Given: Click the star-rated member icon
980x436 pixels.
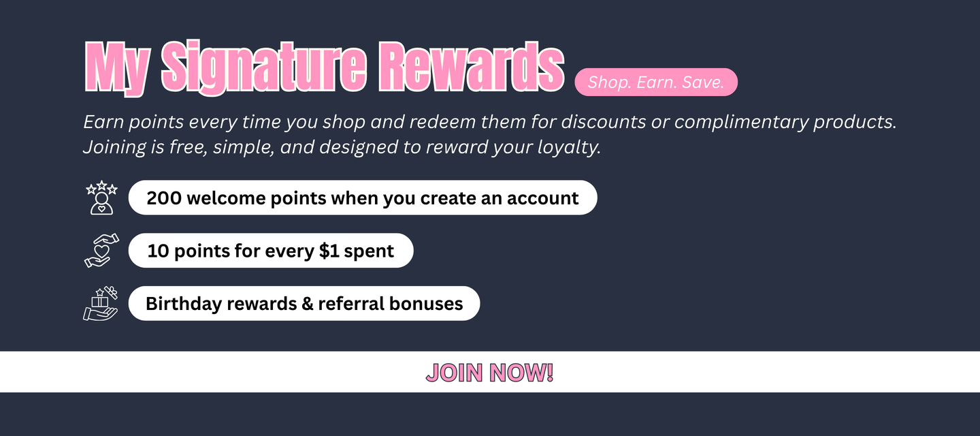Looking at the screenshot, I should [x=101, y=198].
